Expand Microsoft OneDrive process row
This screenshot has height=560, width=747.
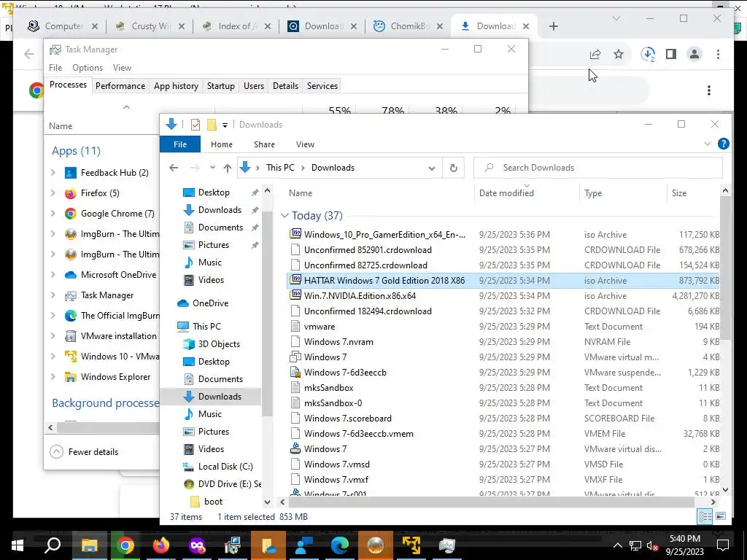click(x=53, y=275)
